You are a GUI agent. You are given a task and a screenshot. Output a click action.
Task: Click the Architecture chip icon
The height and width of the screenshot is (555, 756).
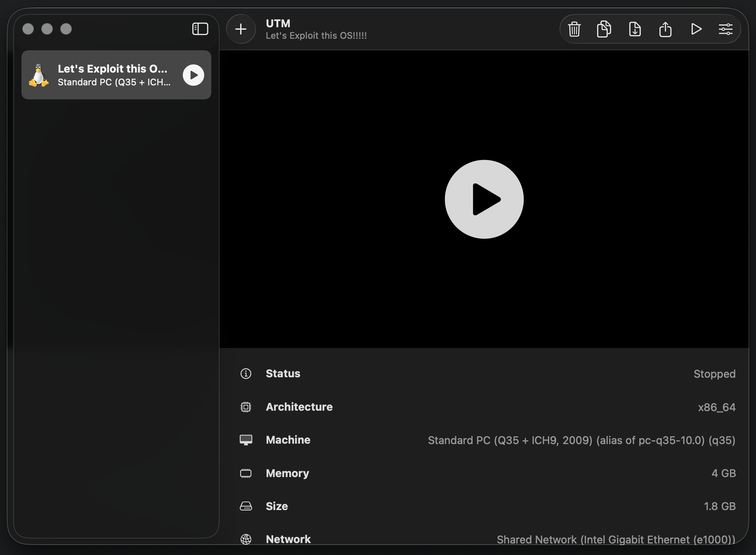pyautogui.click(x=246, y=407)
